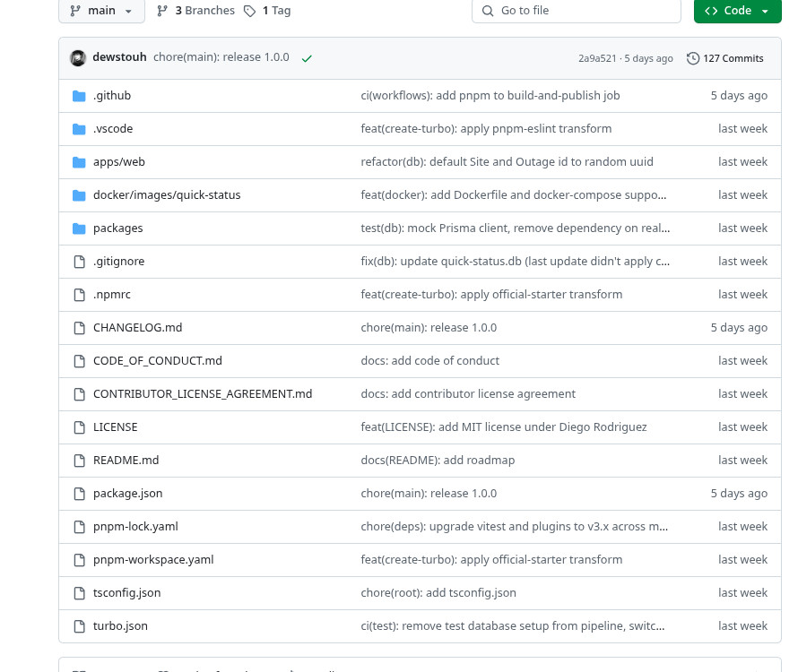Open the CHANGELOG.md file

pos(137,328)
